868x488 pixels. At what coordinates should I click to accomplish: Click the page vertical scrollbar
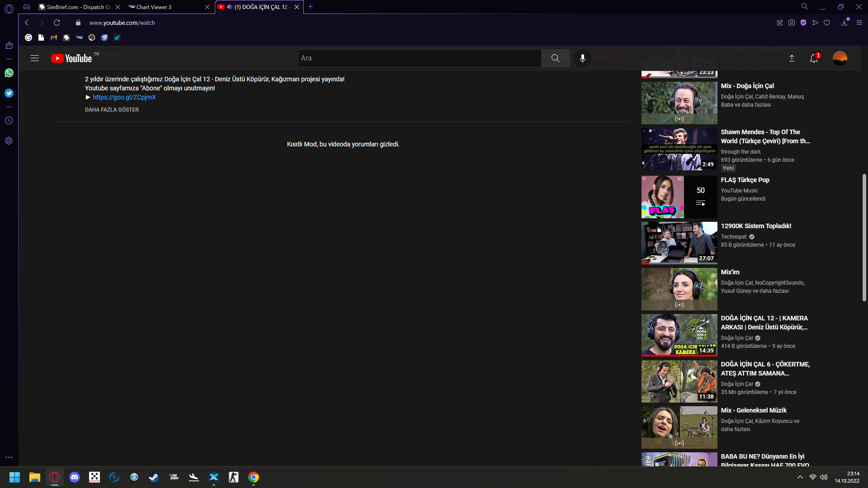tap(864, 237)
